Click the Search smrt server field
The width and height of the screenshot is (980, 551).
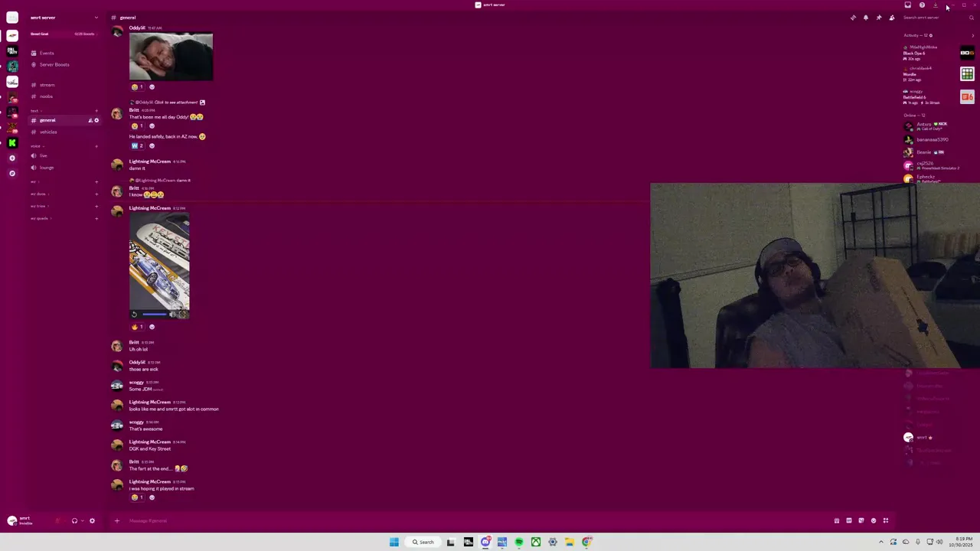click(938, 18)
